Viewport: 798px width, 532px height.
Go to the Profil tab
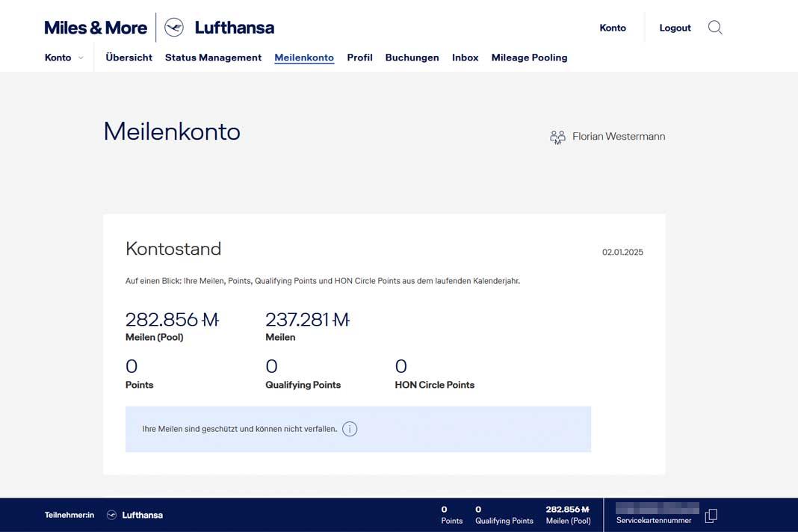coord(360,58)
